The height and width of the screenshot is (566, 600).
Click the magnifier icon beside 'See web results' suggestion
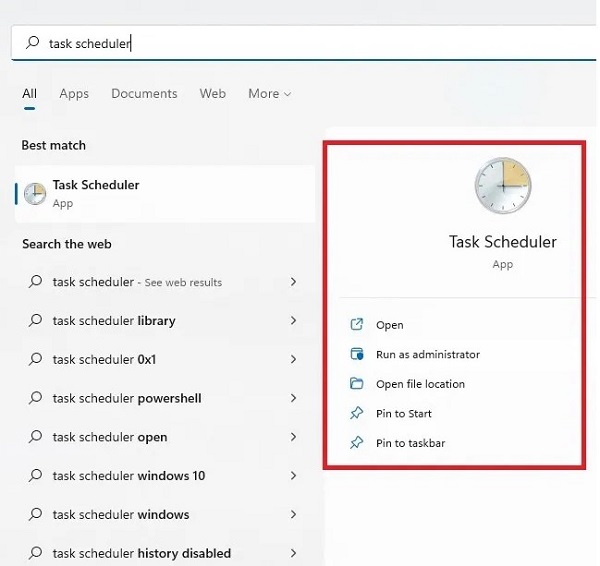tap(35, 282)
